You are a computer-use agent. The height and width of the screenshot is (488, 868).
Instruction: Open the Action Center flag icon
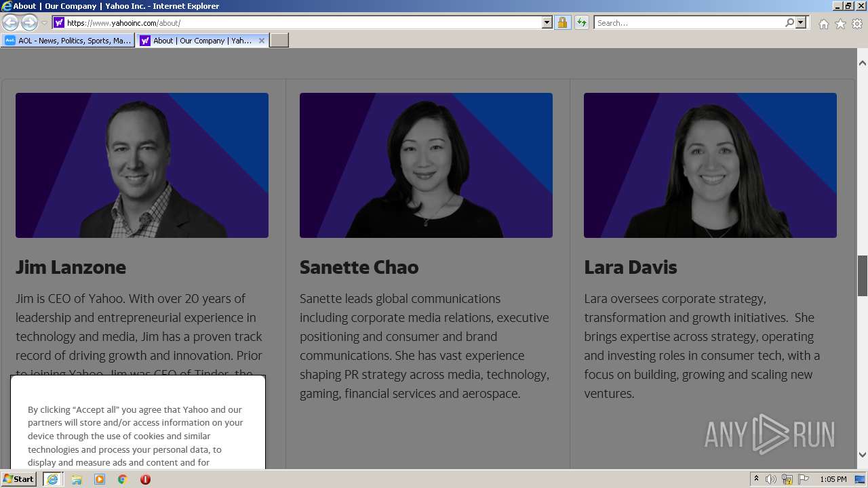804,479
